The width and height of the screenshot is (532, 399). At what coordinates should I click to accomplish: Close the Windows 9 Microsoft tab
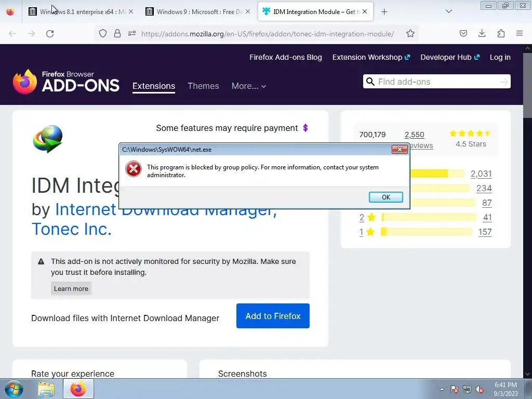tap(248, 11)
